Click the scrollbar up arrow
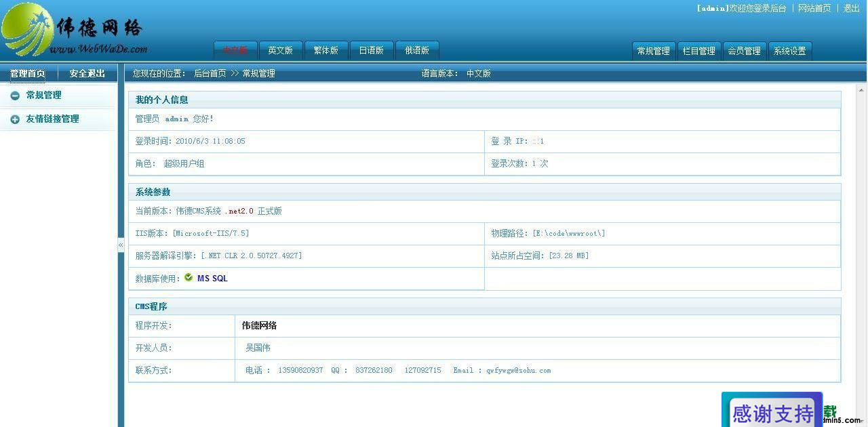Image resolution: width=868 pixels, height=427 pixels. click(861, 89)
